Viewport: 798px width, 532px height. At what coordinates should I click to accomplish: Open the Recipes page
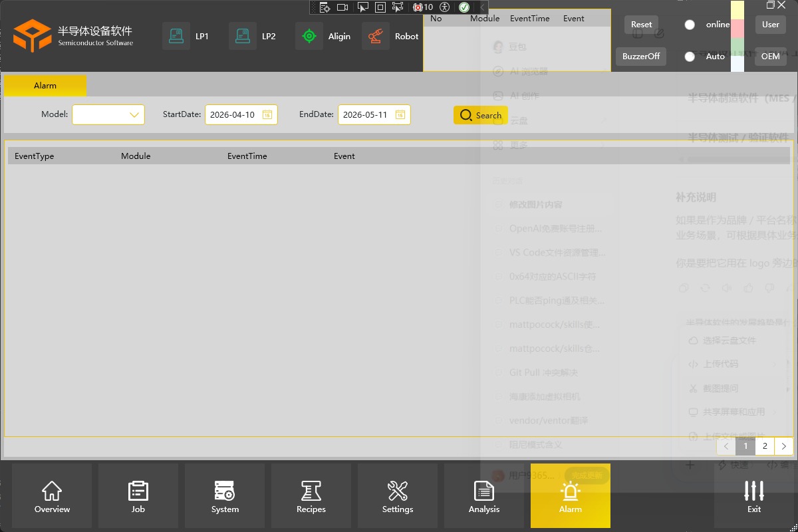311,496
